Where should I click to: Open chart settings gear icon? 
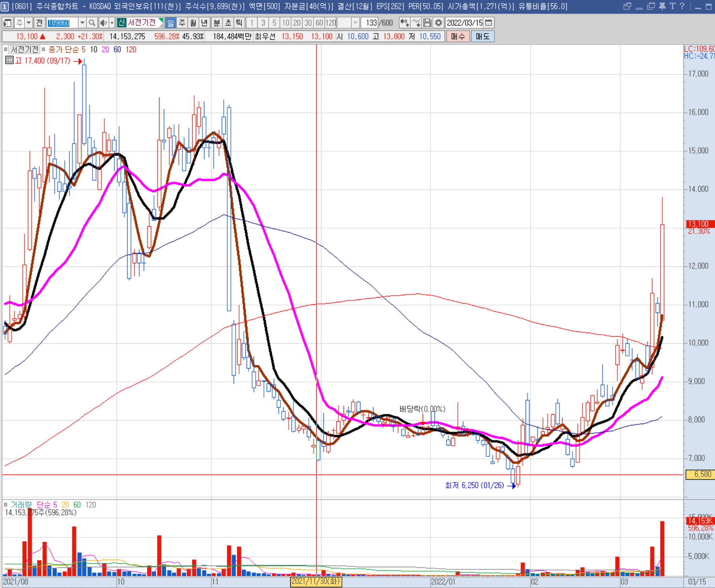click(x=438, y=23)
